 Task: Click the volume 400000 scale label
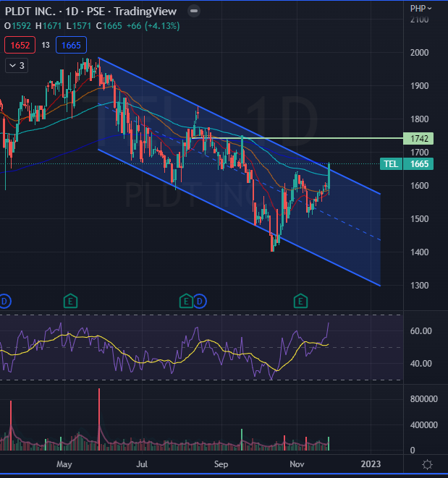[424, 425]
